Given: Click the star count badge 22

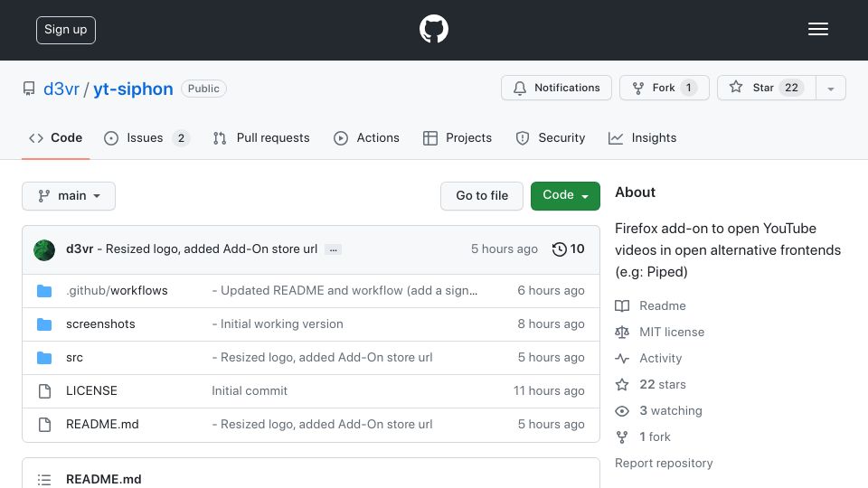Looking at the screenshot, I should 792,88.
